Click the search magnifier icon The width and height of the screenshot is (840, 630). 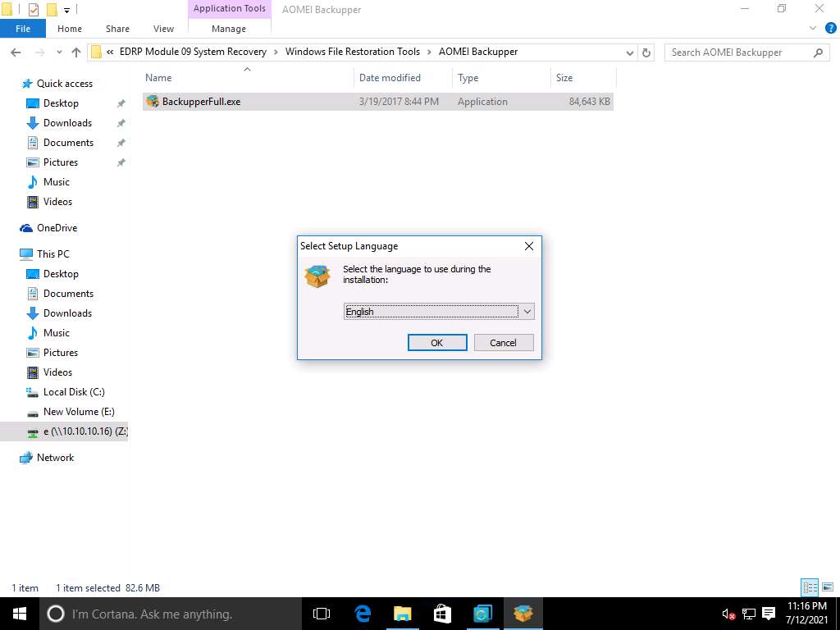pyautogui.click(x=818, y=52)
